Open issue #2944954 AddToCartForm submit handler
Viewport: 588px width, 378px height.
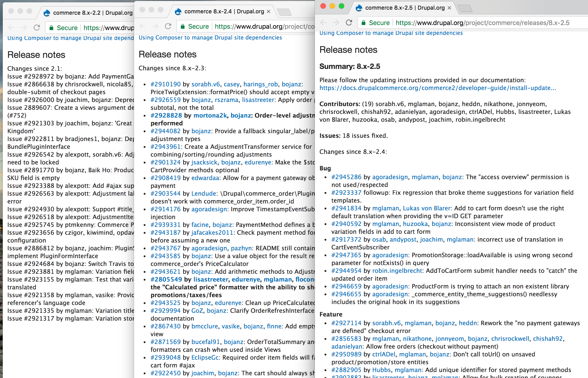point(346,271)
